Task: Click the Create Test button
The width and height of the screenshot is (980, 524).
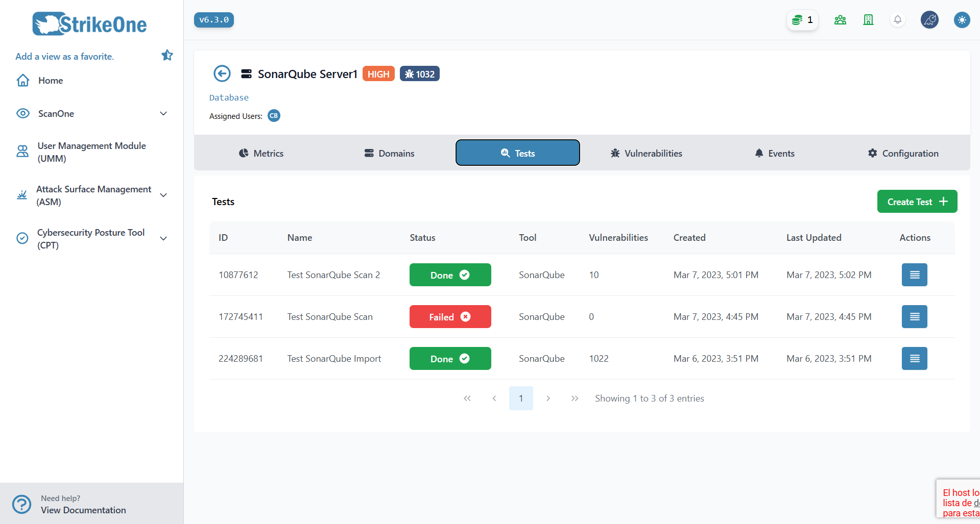Action: pos(917,202)
